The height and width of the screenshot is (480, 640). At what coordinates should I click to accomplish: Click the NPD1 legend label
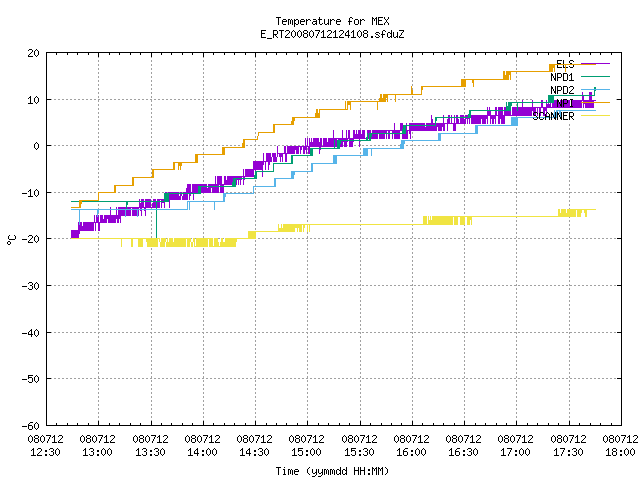click(562, 77)
